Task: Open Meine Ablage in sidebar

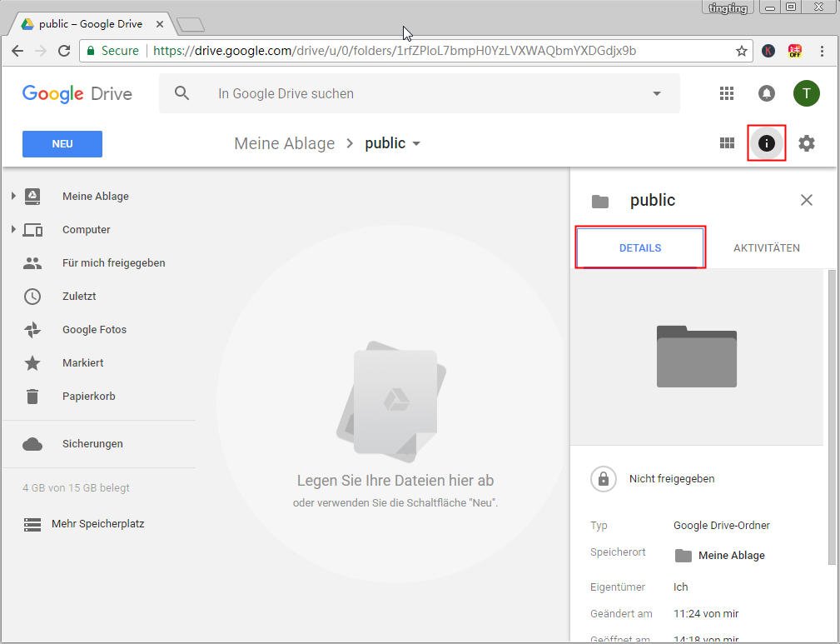Action: 96,197
